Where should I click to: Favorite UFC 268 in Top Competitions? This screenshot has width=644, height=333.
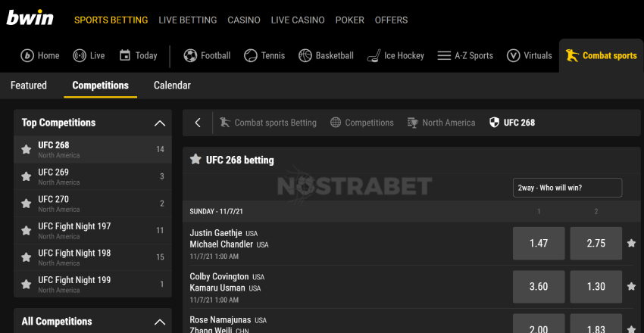pyautogui.click(x=27, y=149)
